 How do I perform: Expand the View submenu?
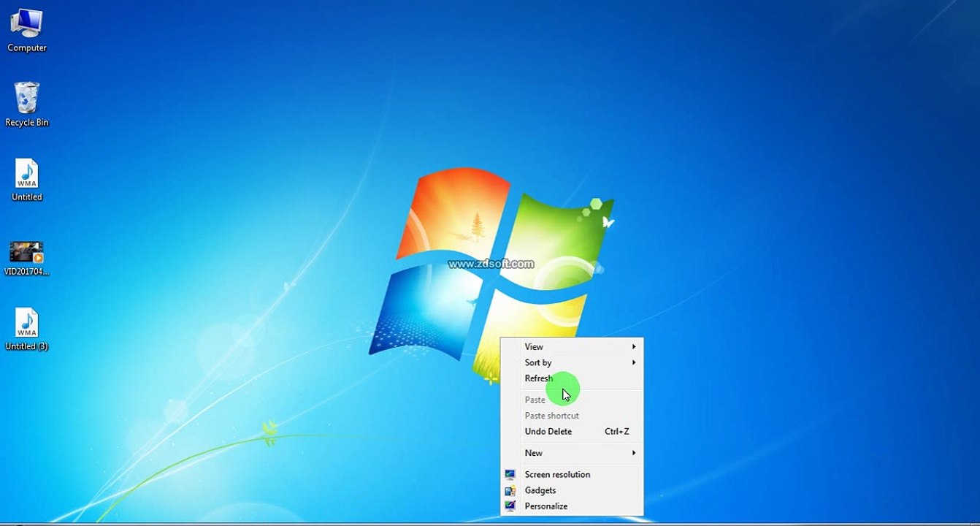pos(572,347)
